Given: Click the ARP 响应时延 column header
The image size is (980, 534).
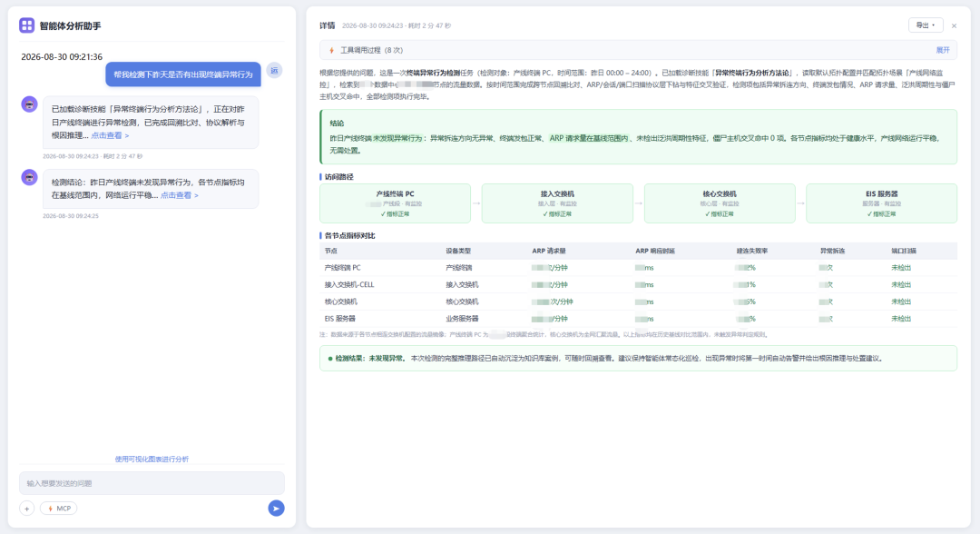Looking at the screenshot, I should pos(655,251).
